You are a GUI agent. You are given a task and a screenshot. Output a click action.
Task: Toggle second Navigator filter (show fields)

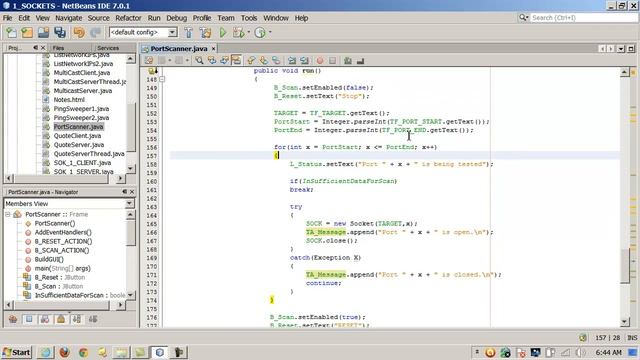coord(29,319)
